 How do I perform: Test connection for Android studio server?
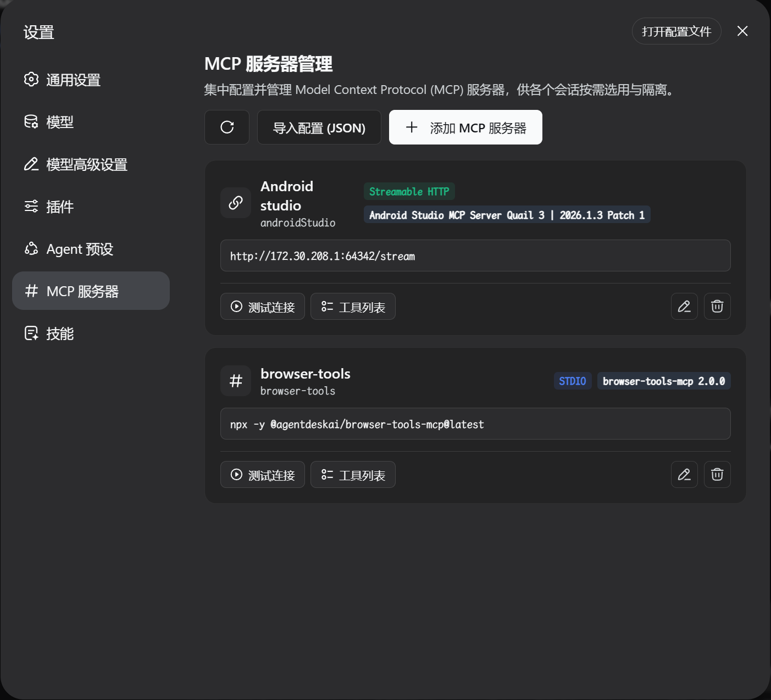[x=263, y=307]
